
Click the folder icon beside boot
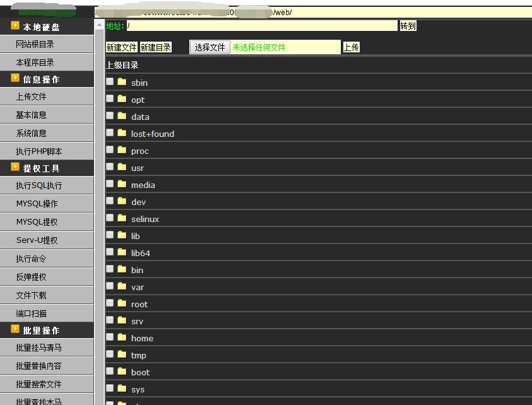point(122,372)
